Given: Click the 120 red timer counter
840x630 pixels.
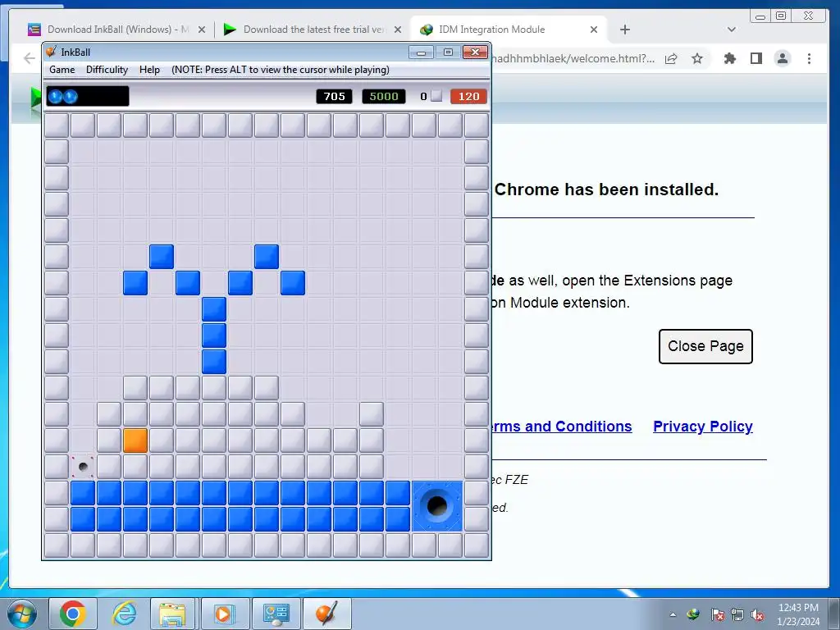Looking at the screenshot, I should coord(468,97).
